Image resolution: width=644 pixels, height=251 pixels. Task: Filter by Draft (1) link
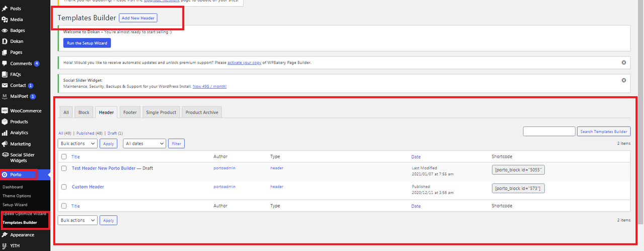point(115,133)
